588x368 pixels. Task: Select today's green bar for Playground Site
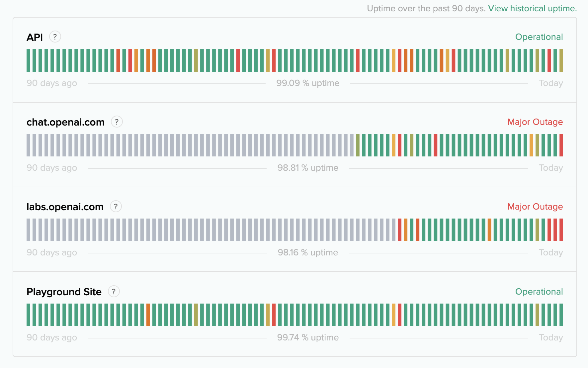coord(561,315)
